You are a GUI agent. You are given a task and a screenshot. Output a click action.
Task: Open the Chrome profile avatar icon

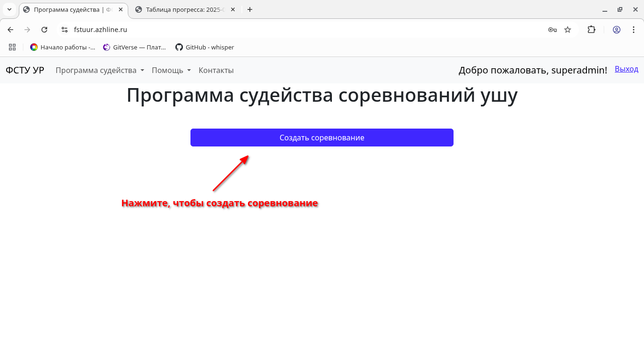(x=617, y=30)
